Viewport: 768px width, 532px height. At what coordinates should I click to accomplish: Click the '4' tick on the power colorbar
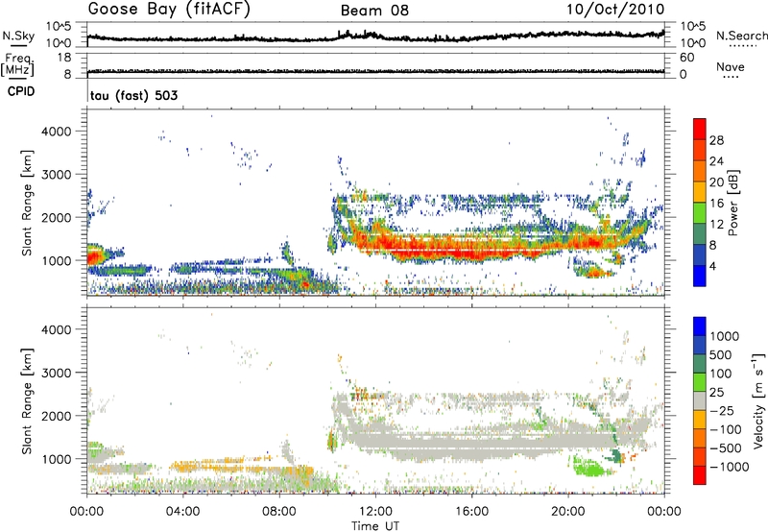tap(712, 266)
